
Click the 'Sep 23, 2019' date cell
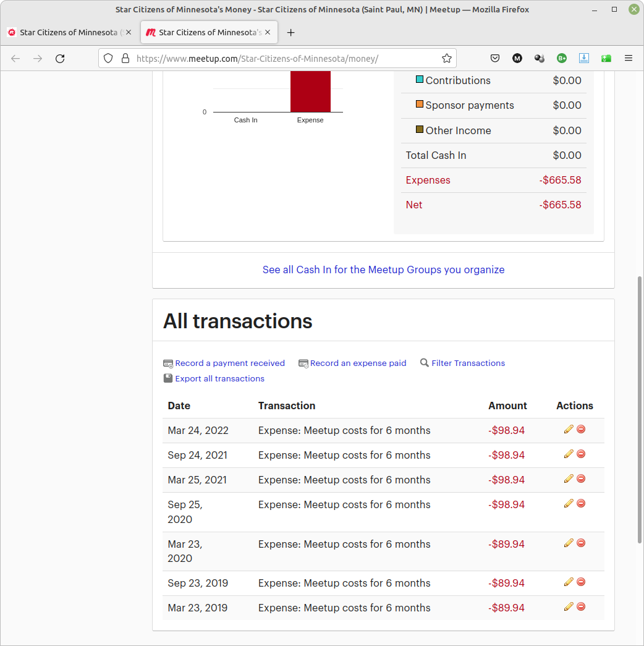[x=198, y=583]
